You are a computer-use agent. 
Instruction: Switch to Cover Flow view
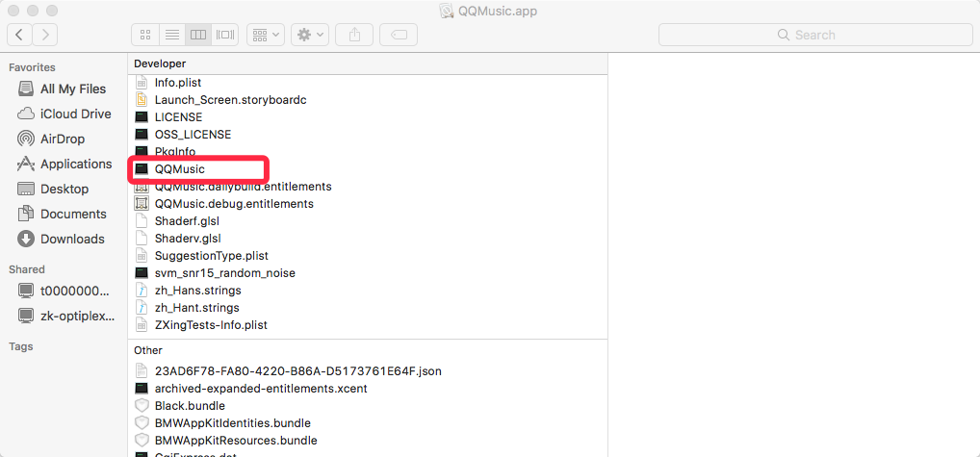[225, 35]
